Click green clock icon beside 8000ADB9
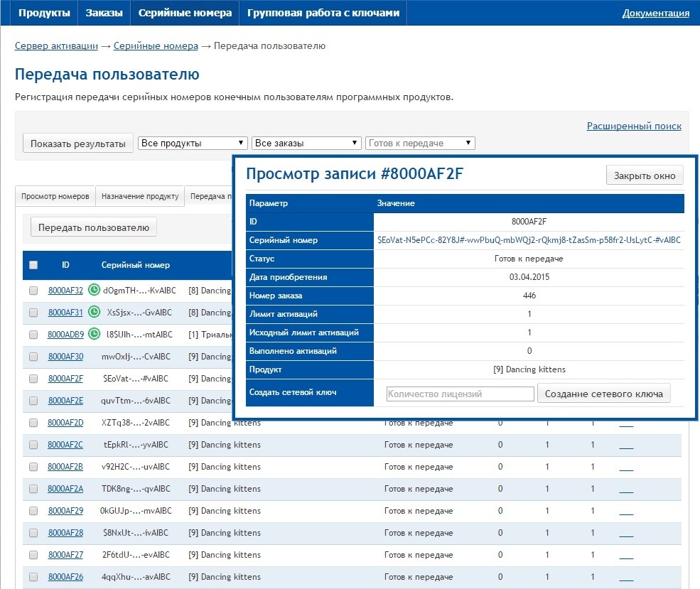700x589 pixels. (94, 334)
